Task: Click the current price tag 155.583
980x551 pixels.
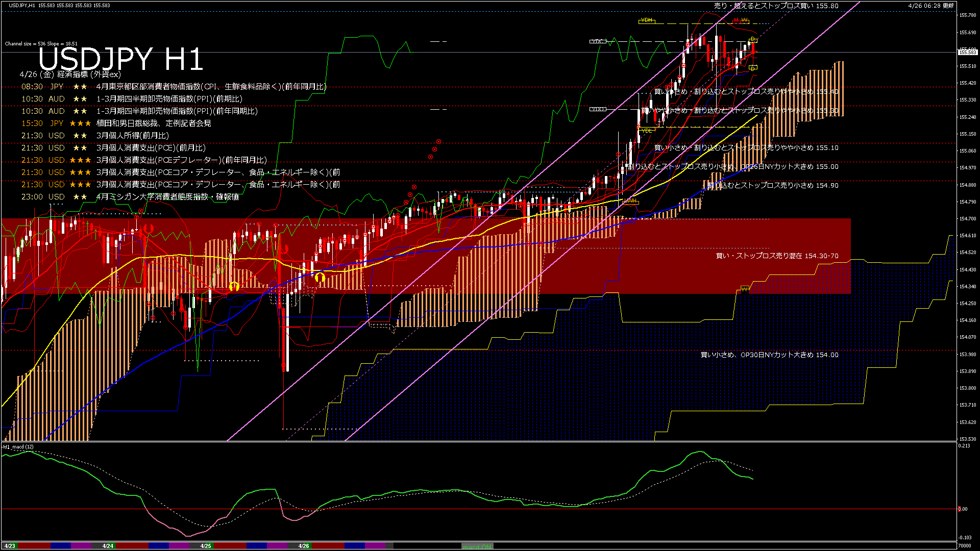Action: [x=967, y=53]
